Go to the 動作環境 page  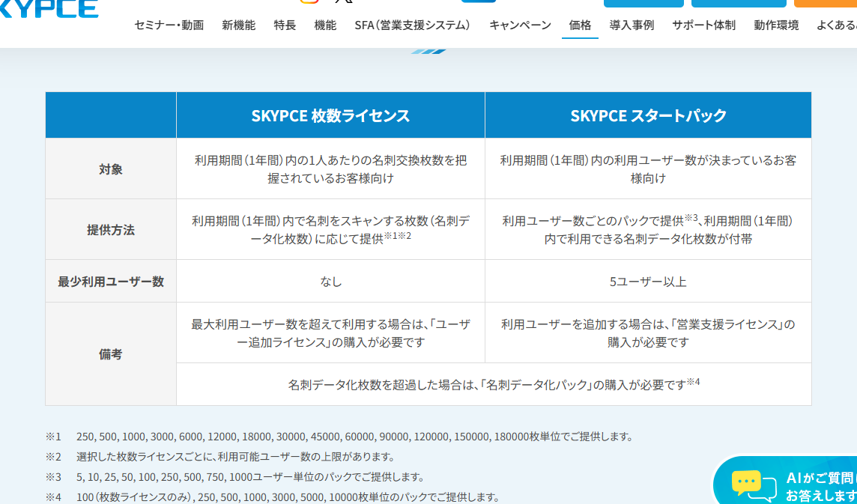(x=776, y=25)
